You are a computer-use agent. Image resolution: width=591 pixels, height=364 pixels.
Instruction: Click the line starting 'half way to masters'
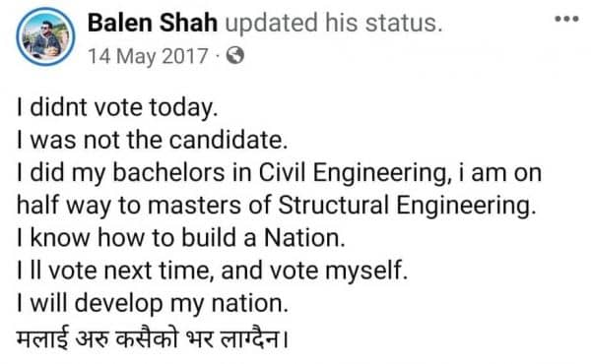(276, 206)
